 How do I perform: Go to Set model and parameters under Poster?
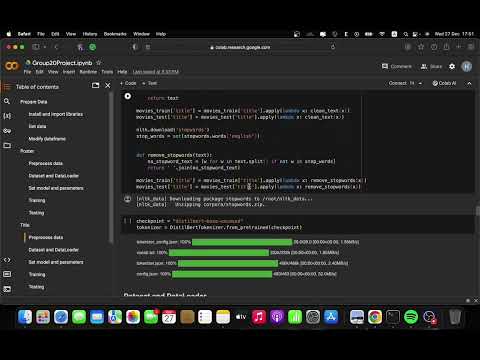pyautogui.click(x=56, y=188)
